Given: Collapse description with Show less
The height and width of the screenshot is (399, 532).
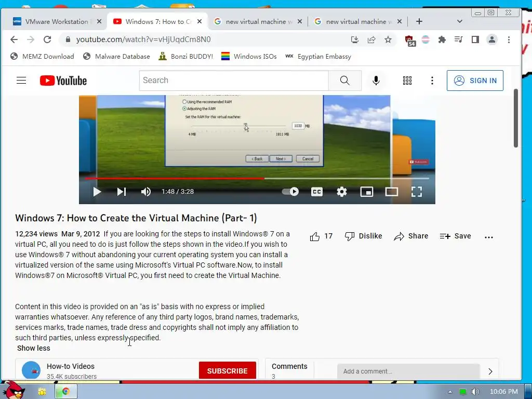Looking at the screenshot, I should (x=34, y=348).
